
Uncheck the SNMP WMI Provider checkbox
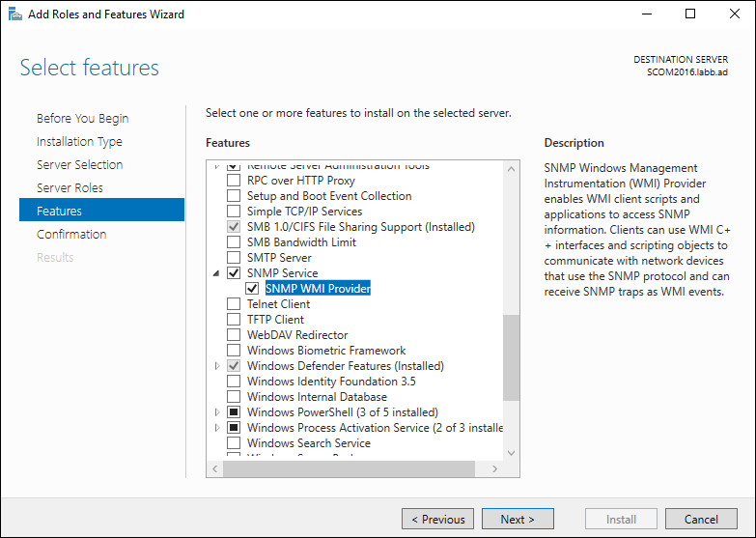coord(252,289)
